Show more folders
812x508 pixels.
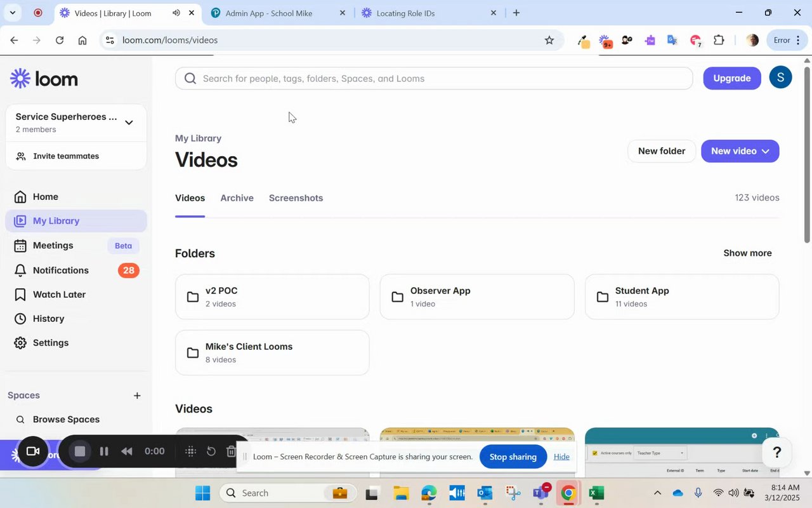click(747, 253)
